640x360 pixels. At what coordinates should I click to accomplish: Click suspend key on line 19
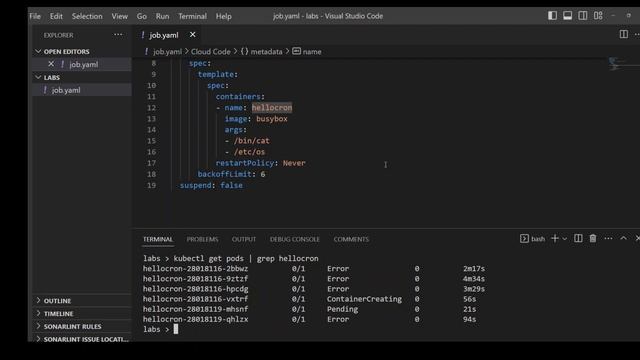coord(196,185)
